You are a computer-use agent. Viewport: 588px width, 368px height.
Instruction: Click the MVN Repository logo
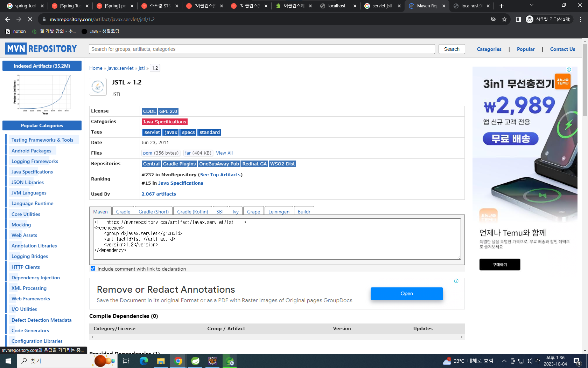click(x=41, y=49)
